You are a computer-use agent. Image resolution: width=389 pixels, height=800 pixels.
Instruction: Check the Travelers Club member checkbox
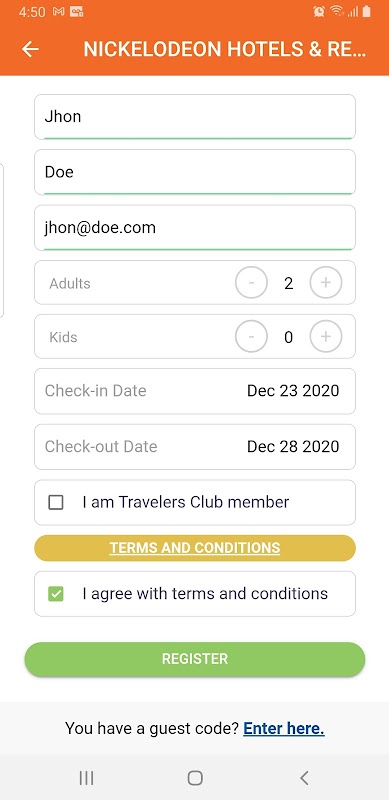56,503
